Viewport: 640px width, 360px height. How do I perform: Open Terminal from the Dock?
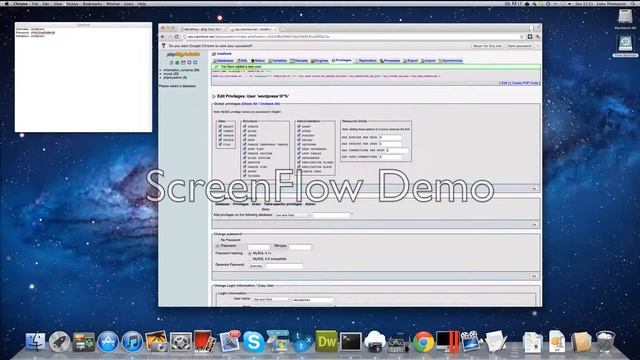pyautogui.click(x=351, y=341)
